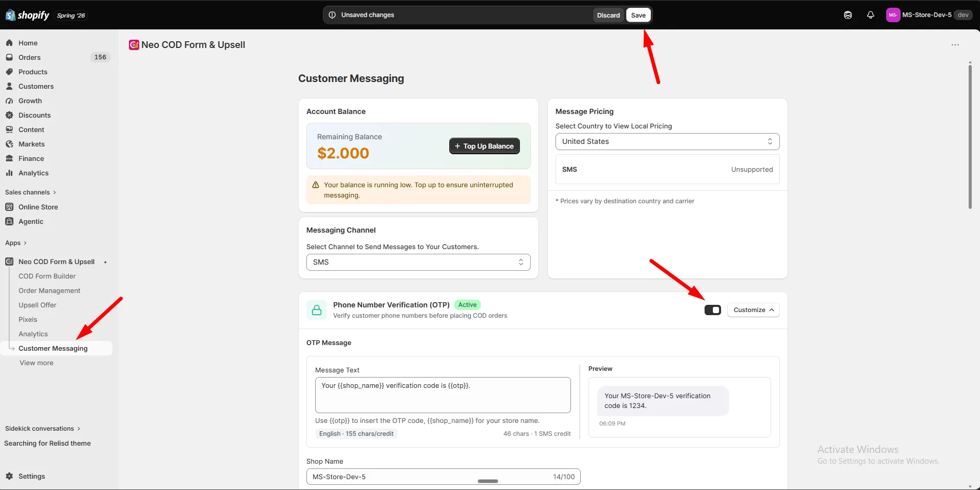Open Order Management page

(x=50, y=290)
